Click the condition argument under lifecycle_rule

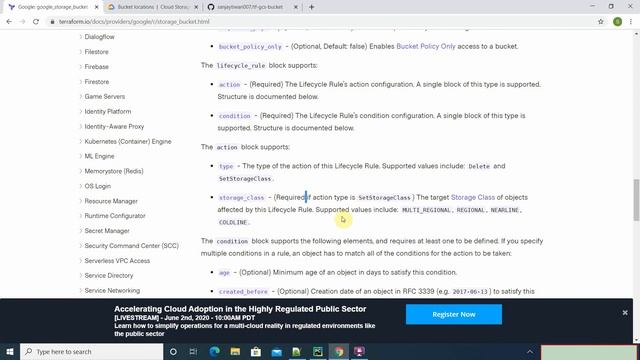[x=234, y=116]
